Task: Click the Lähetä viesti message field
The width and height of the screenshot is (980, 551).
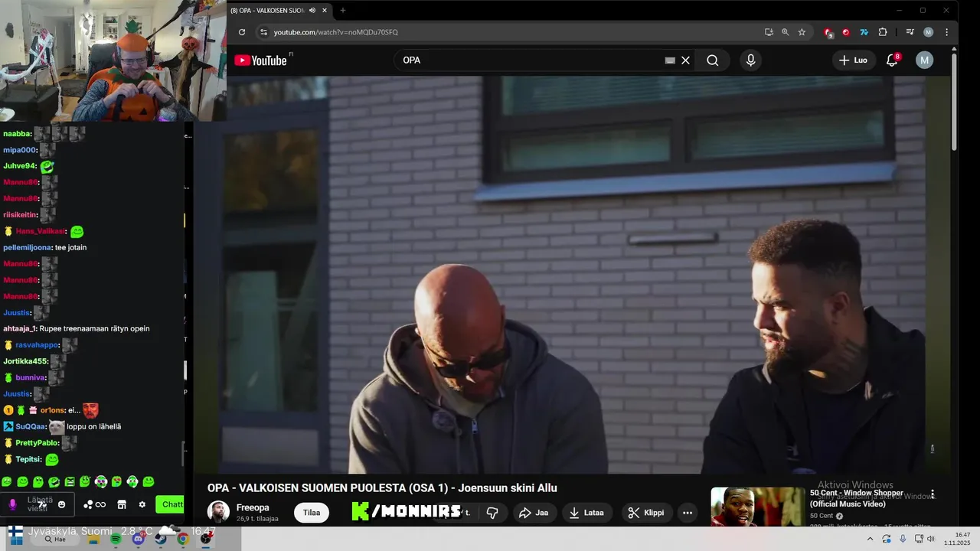Action: [38, 504]
